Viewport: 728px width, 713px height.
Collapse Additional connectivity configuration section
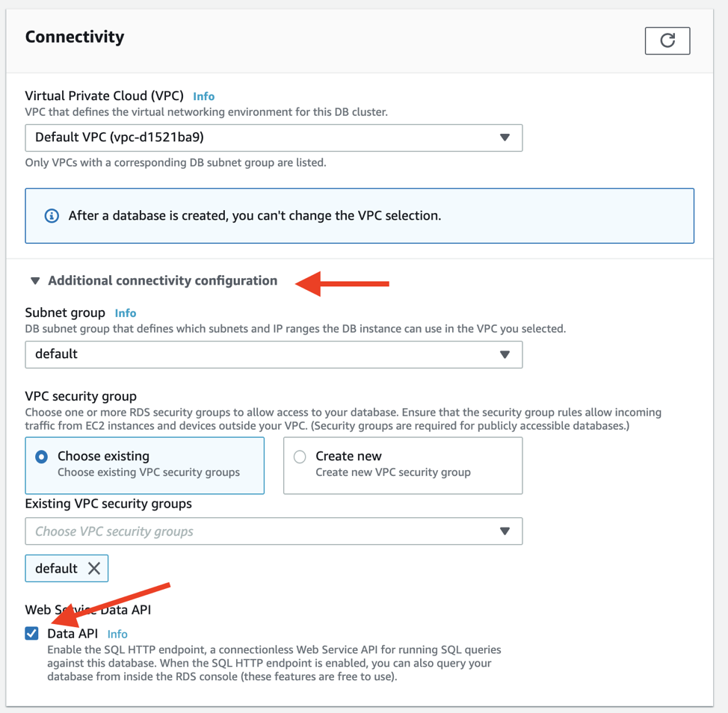pyautogui.click(x=35, y=281)
